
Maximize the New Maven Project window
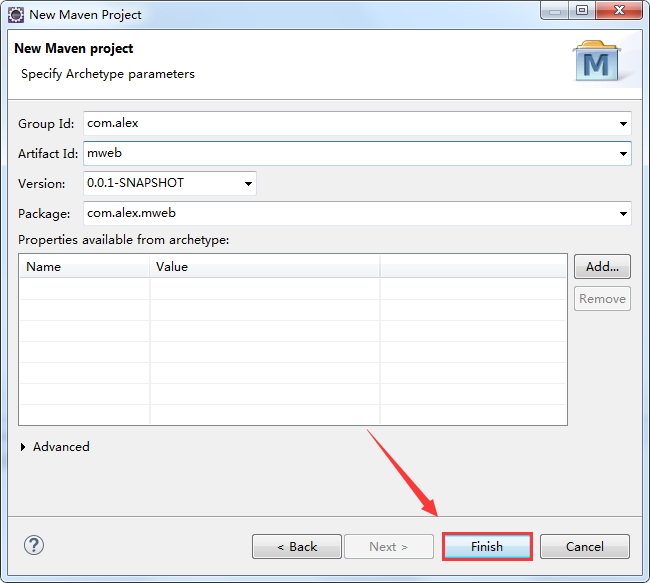[x=582, y=11]
